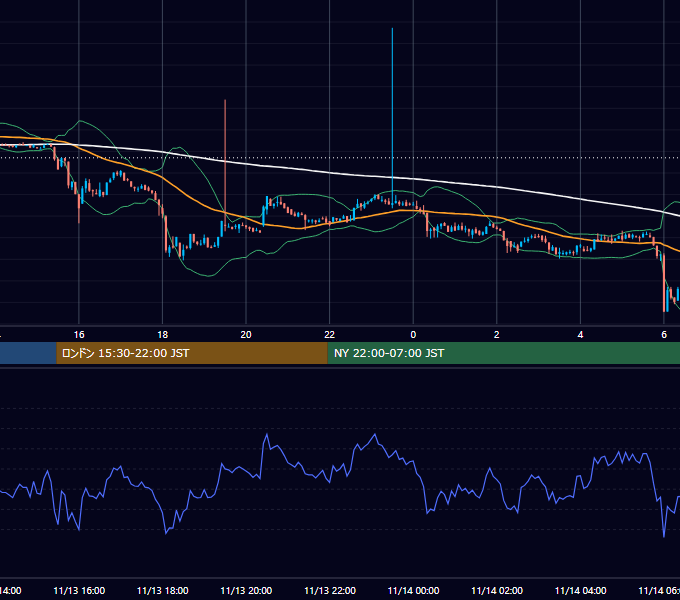This screenshot has height=600, width=680.
Task: Click the 11/13 16:00 time label
Action: point(79,590)
